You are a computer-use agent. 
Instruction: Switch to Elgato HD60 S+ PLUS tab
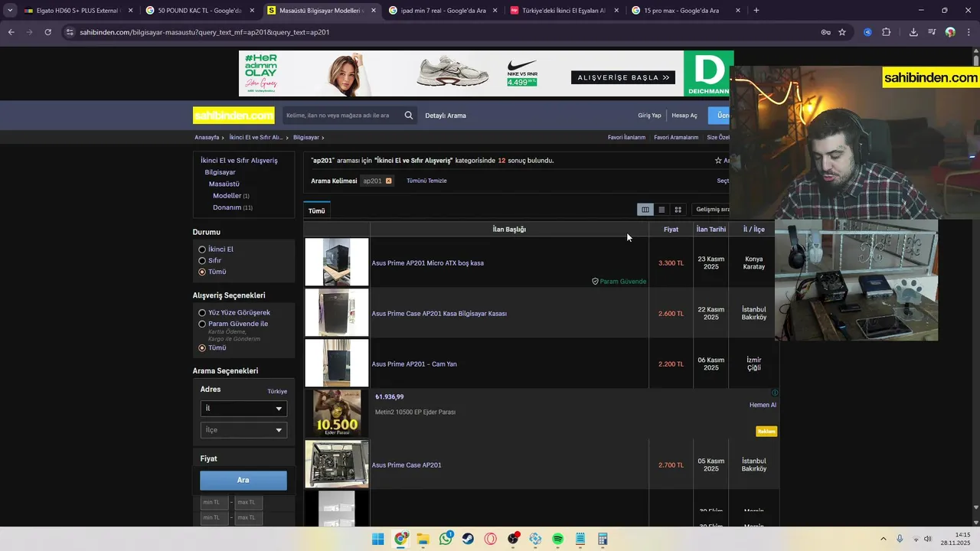point(77,11)
